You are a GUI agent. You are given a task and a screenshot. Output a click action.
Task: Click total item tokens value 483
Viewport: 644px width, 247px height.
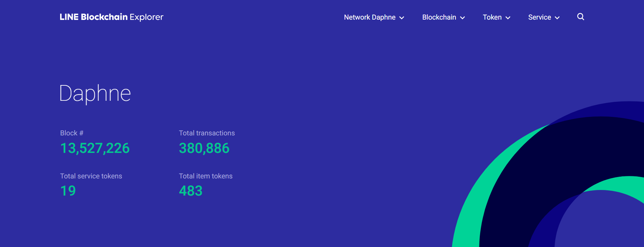[x=190, y=191]
